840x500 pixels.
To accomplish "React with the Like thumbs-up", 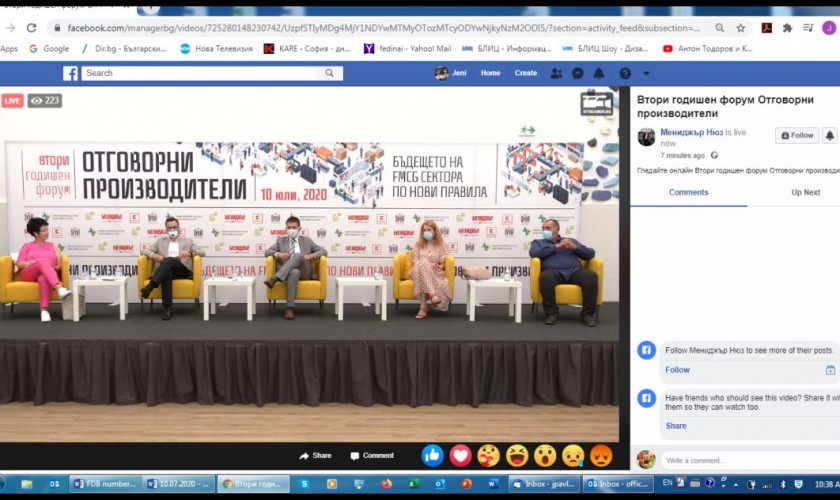I will [433, 456].
